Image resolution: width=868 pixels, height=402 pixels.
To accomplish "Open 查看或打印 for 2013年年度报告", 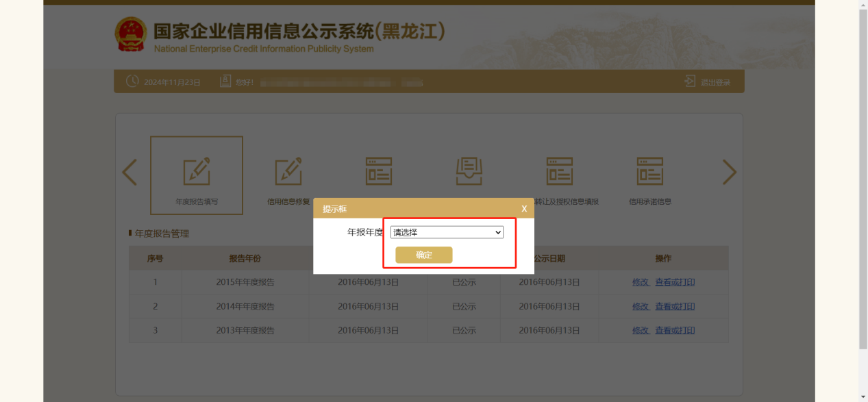I will (x=675, y=330).
